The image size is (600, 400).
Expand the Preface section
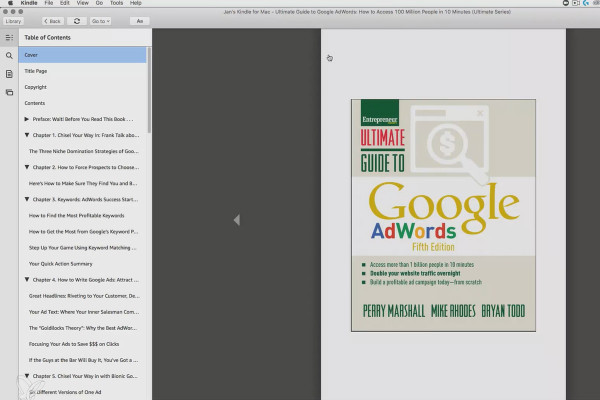(x=26, y=119)
